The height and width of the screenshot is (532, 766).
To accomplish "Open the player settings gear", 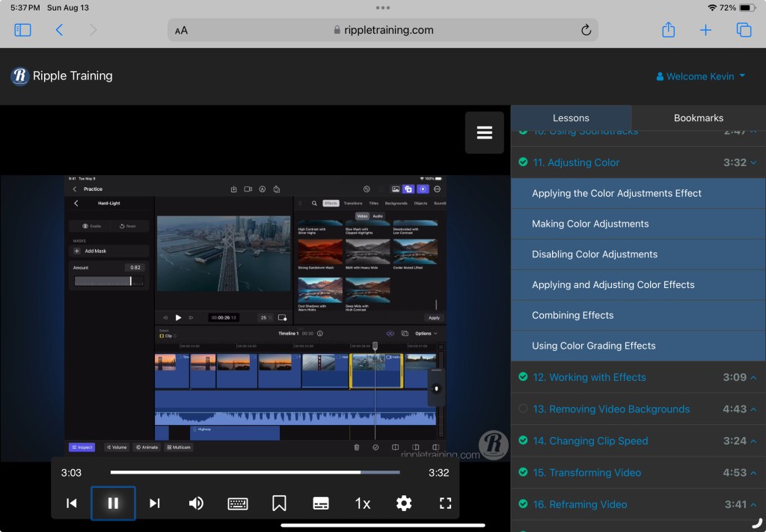I will 404,503.
